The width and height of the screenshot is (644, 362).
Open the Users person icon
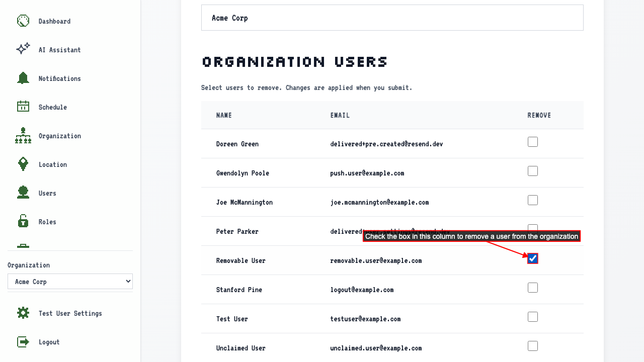tap(23, 193)
